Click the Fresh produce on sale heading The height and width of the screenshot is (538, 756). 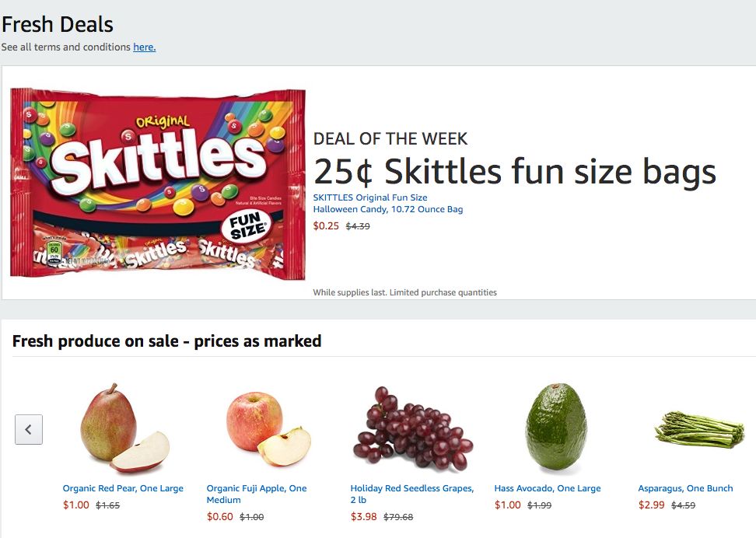pos(166,341)
